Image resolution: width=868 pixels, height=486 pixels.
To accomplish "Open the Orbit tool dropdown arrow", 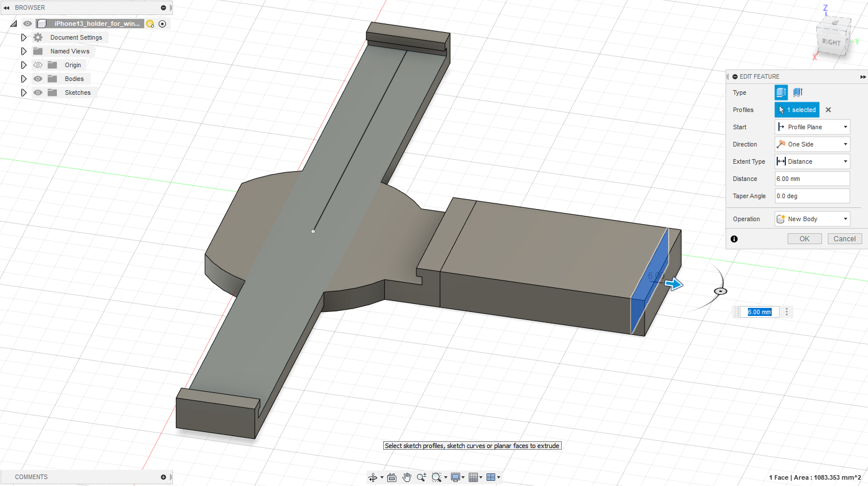I will click(382, 477).
